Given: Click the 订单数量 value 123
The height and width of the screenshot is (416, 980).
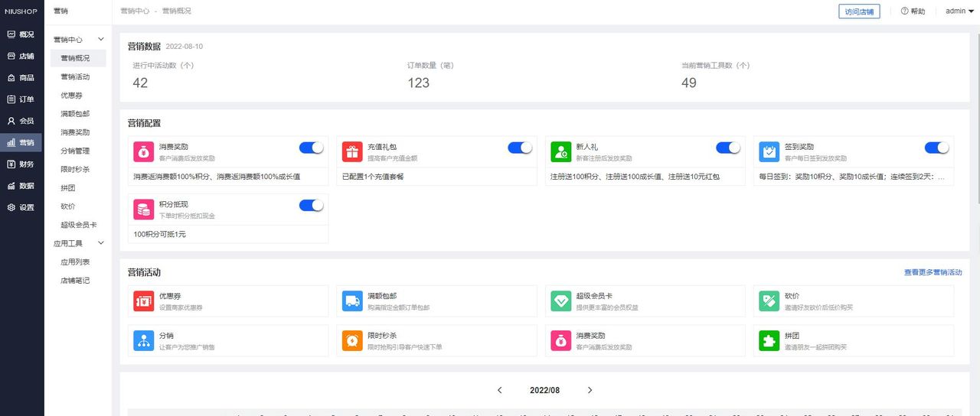Looking at the screenshot, I should [418, 83].
